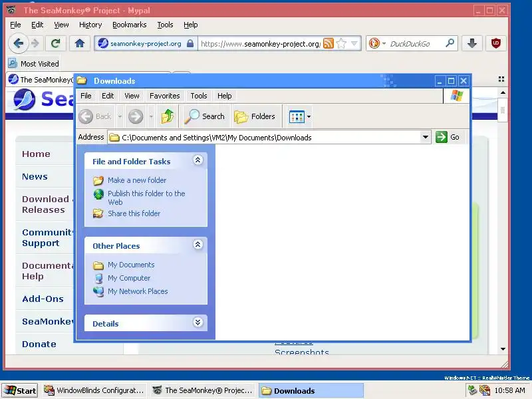Open the Forward history dropdown in Explorer

tap(151, 116)
